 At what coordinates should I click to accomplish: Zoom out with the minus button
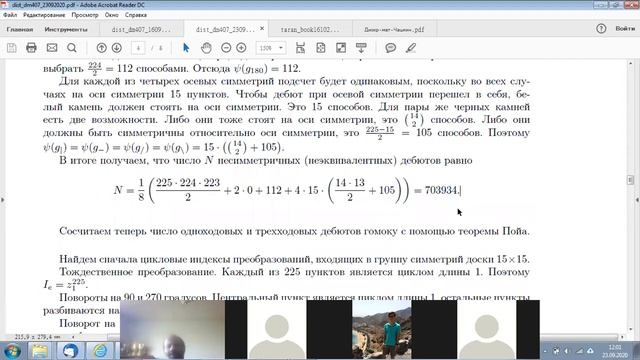(x=226, y=48)
